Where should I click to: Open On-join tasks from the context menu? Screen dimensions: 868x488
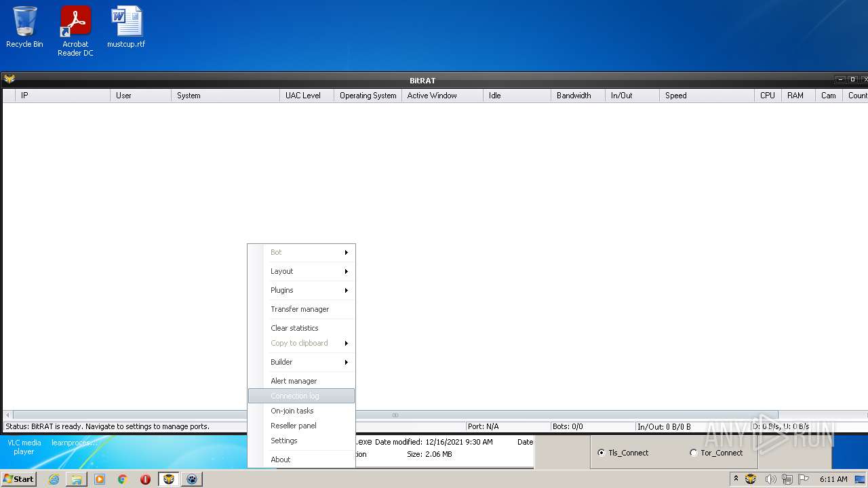click(x=302, y=411)
